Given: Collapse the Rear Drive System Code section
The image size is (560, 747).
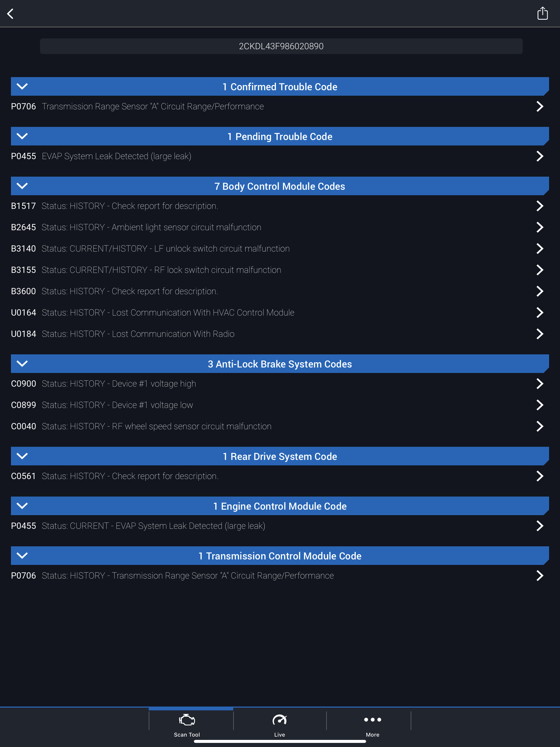Looking at the screenshot, I should click(22, 456).
